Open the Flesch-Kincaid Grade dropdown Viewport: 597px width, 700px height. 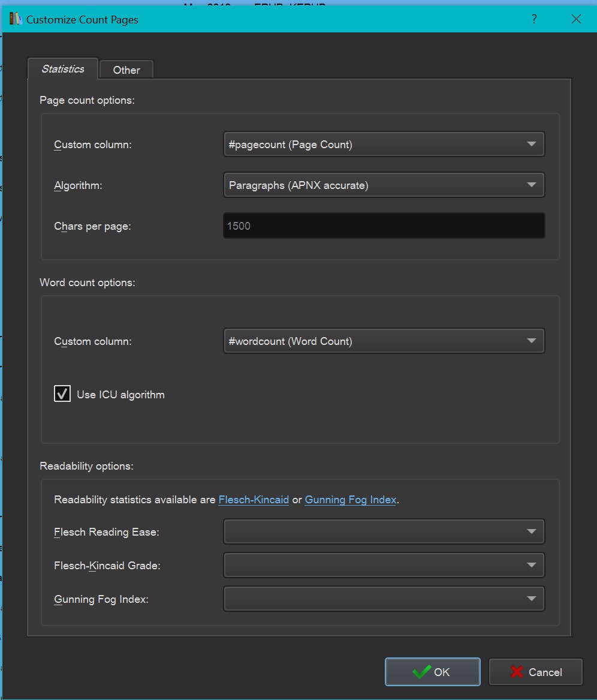[384, 565]
